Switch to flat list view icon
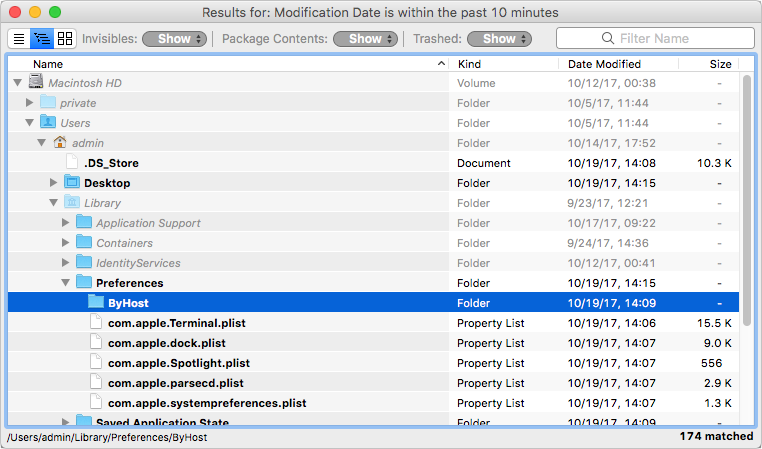762x449 pixels. coord(19,39)
